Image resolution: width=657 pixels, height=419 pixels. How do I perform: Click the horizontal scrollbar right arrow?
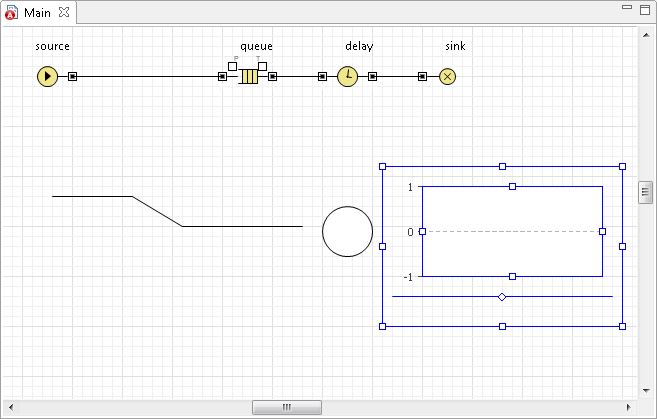coord(629,407)
